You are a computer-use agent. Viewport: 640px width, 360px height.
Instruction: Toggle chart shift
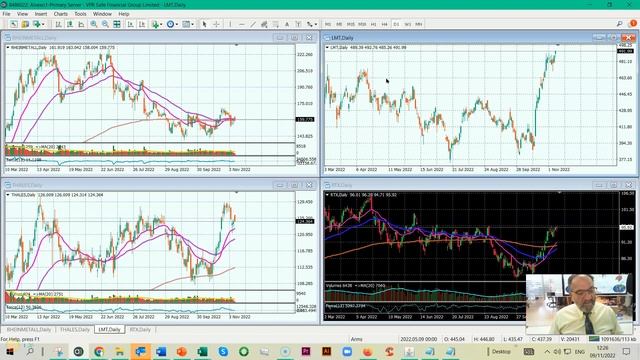(142, 24)
